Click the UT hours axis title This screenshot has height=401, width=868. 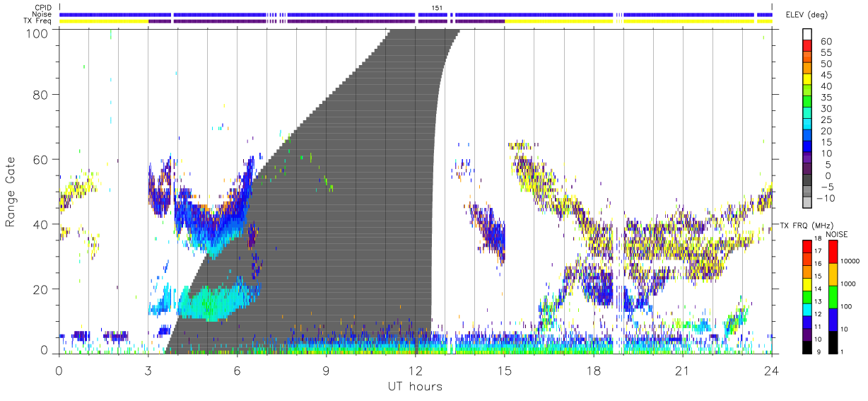[x=414, y=386]
